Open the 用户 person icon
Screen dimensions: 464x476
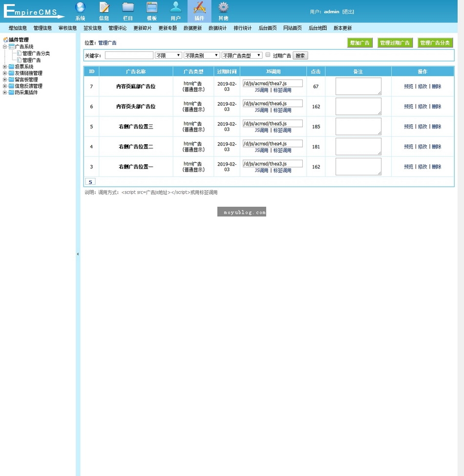coord(176,7)
